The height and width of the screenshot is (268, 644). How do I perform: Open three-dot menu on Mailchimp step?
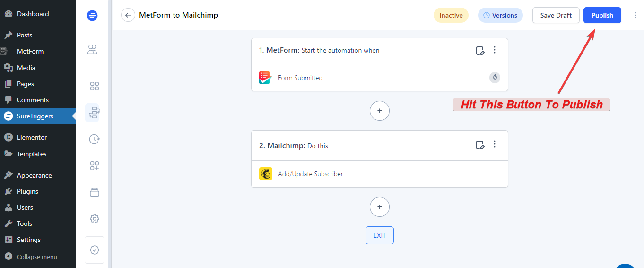click(495, 144)
